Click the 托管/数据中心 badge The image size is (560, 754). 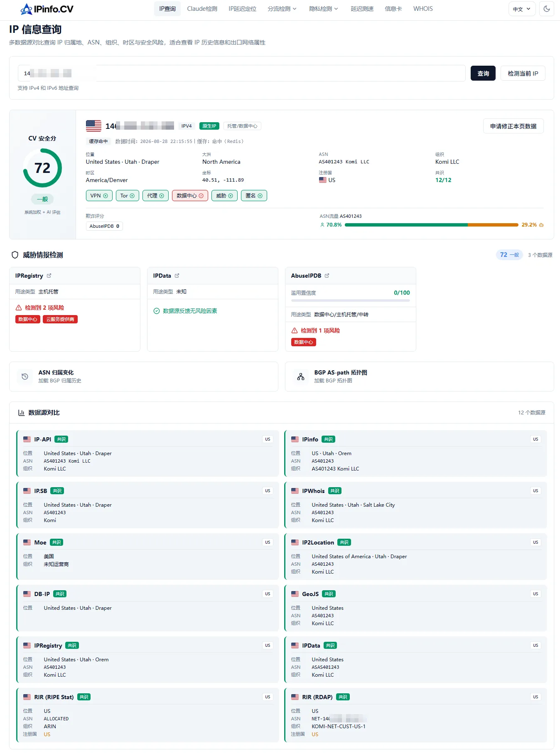[242, 126]
